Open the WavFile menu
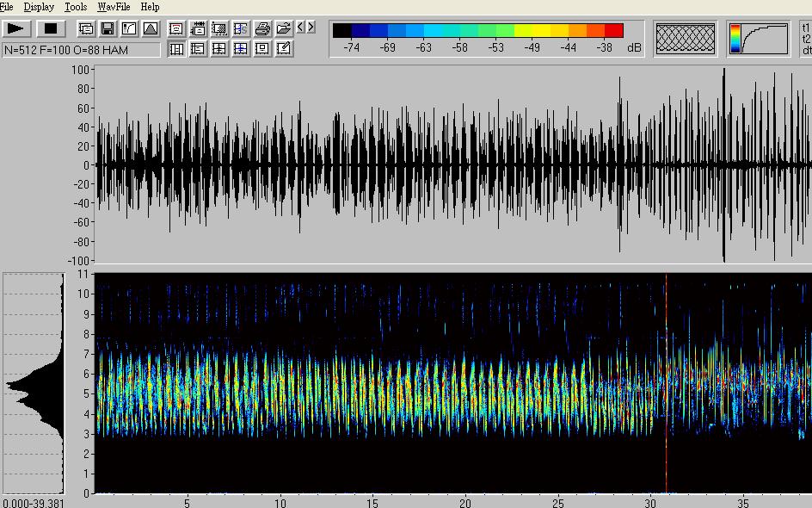Viewport: 812px width, 508px height. [114, 7]
